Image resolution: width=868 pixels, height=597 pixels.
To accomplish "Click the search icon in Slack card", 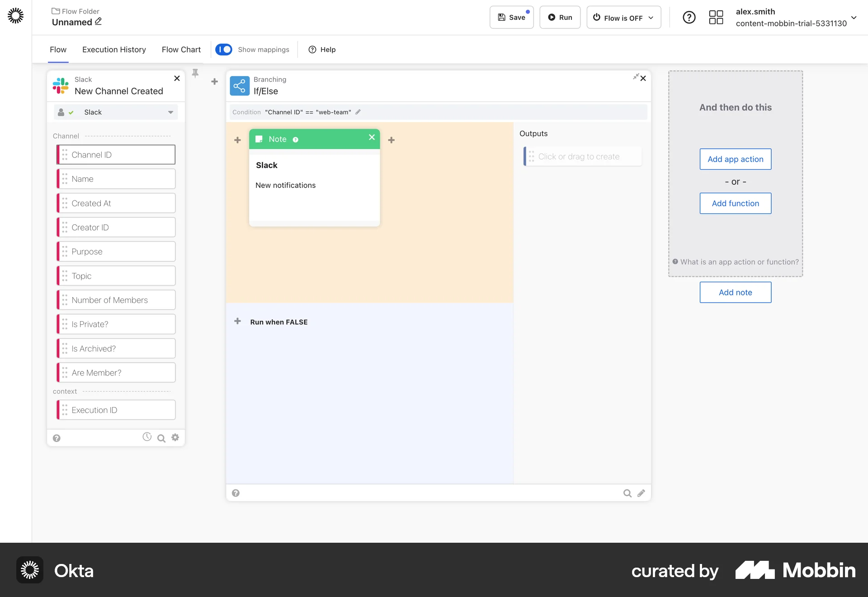I will (x=161, y=438).
